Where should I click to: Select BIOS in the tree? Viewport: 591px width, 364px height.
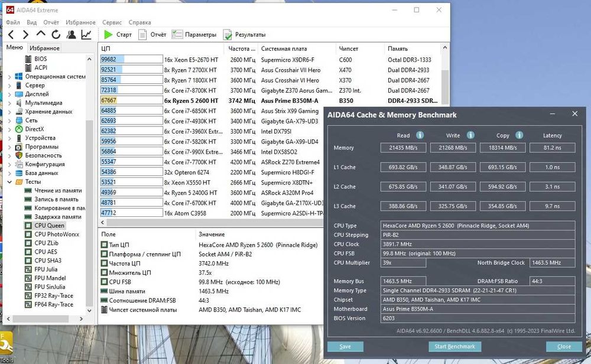[x=41, y=58]
